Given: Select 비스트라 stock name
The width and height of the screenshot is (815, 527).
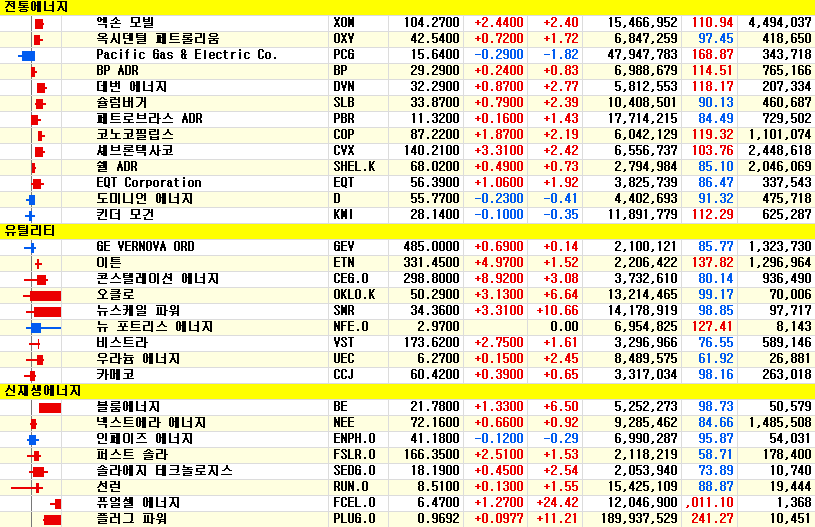Looking at the screenshot, I should point(122,343).
